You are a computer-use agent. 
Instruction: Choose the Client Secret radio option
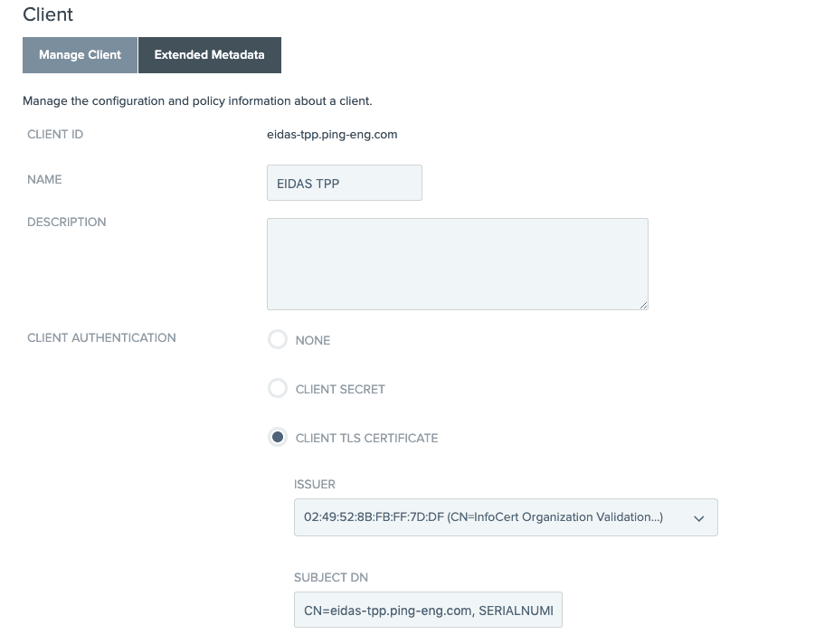[x=277, y=388]
